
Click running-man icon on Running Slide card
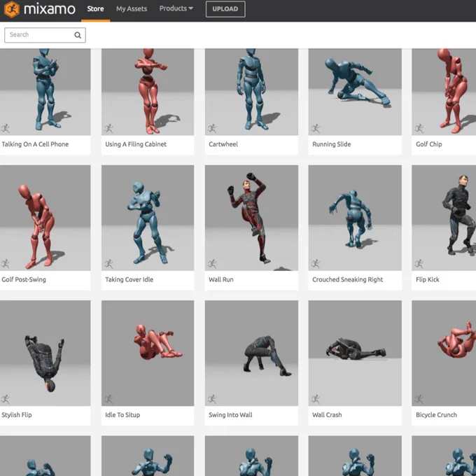point(316,128)
